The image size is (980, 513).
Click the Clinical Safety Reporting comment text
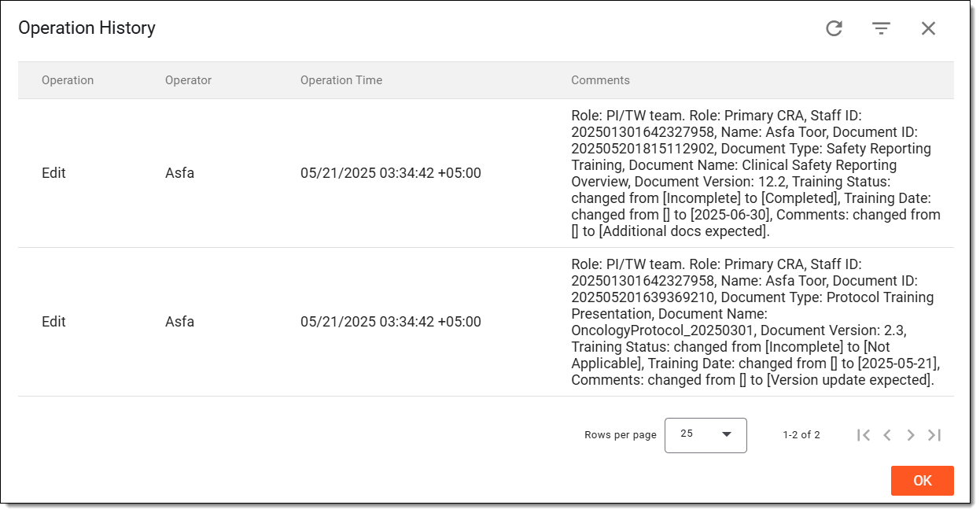pyautogui.click(x=756, y=173)
